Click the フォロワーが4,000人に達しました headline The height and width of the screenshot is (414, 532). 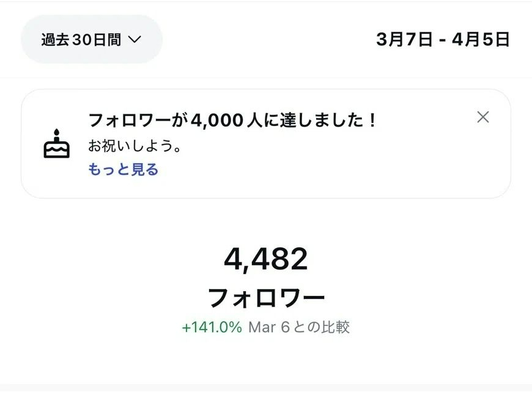pyautogui.click(x=232, y=120)
